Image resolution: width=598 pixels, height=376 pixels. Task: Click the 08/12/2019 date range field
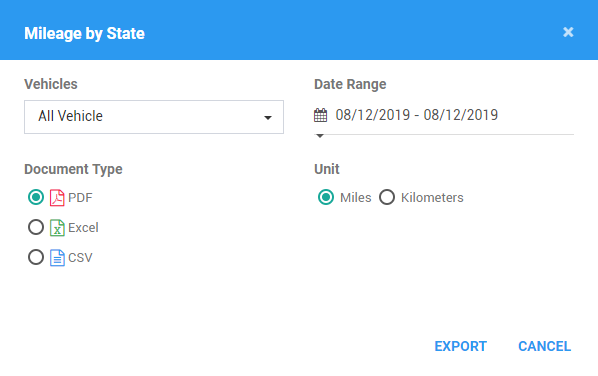click(444, 115)
